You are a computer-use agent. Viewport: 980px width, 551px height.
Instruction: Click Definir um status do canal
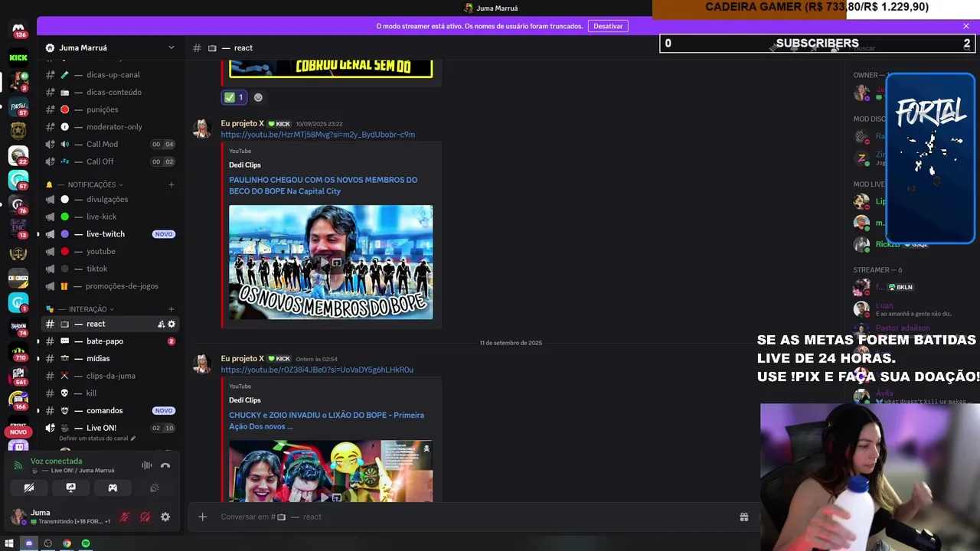pyautogui.click(x=97, y=439)
